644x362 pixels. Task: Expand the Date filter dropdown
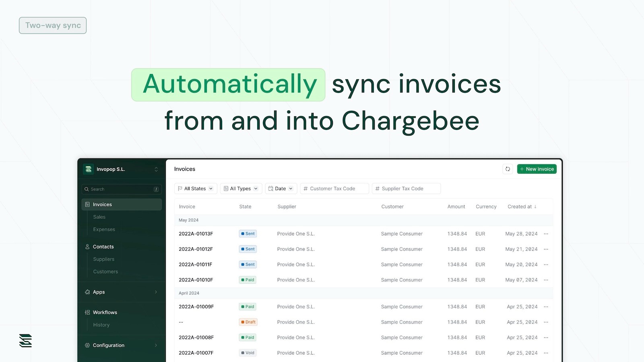point(281,189)
